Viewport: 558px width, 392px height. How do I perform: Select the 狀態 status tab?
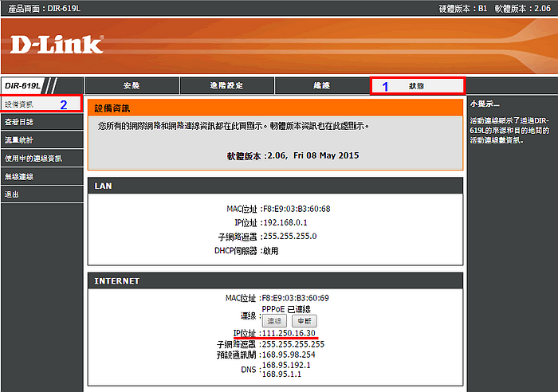[417, 85]
